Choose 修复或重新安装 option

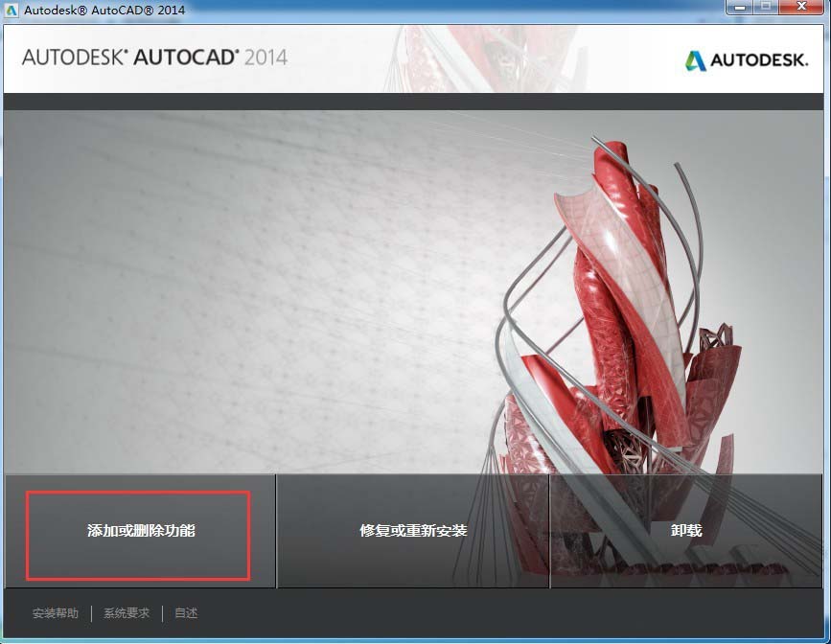click(x=413, y=531)
